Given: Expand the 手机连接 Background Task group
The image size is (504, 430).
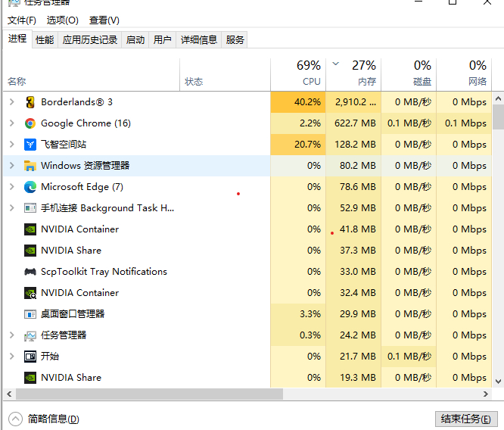Looking at the screenshot, I should (x=12, y=208).
